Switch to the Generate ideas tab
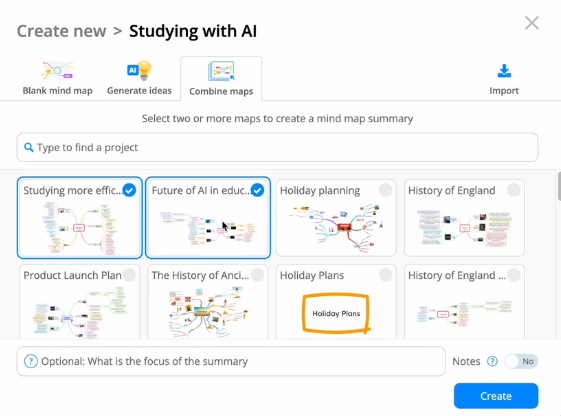 click(140, 79)
